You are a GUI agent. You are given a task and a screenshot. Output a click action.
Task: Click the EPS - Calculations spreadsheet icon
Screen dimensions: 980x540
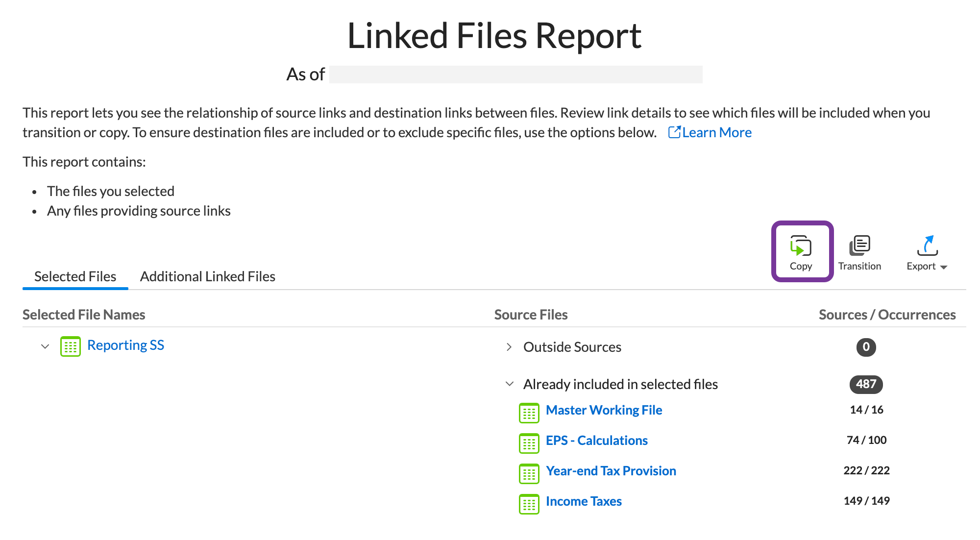point(529,443)
